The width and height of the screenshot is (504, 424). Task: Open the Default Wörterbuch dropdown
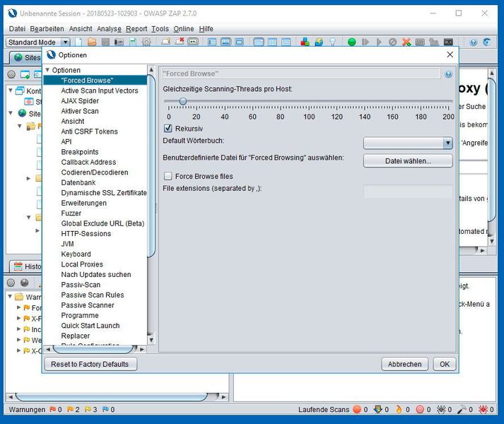coord(408,143)
